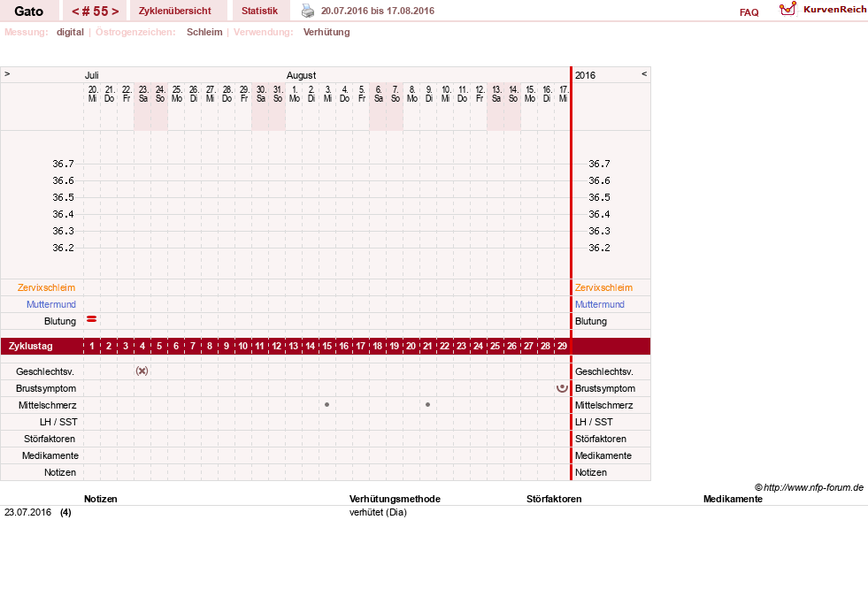Click the left Medikamente row label
Viewport: 868px width, 604px height.
50,455
